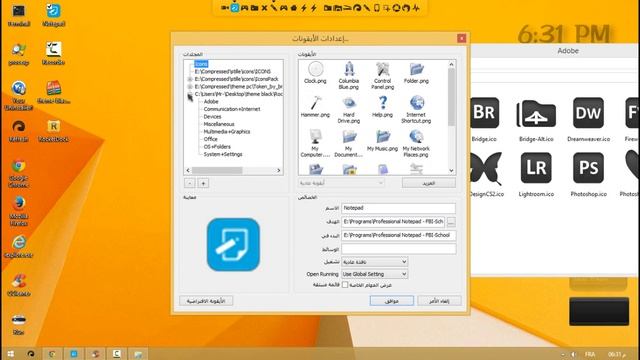This screenshot has width=640, height=360.
Task: Expand the E:\Compressed theme pc Token folder node
Action: pos(190,87)
